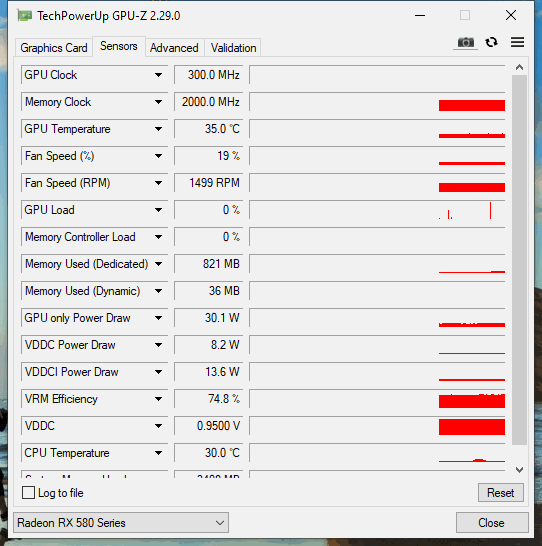Viewport: 542px width, 546px height.
Task: Open the VDDC Power Draw dropdown
Action: (158, 345)
